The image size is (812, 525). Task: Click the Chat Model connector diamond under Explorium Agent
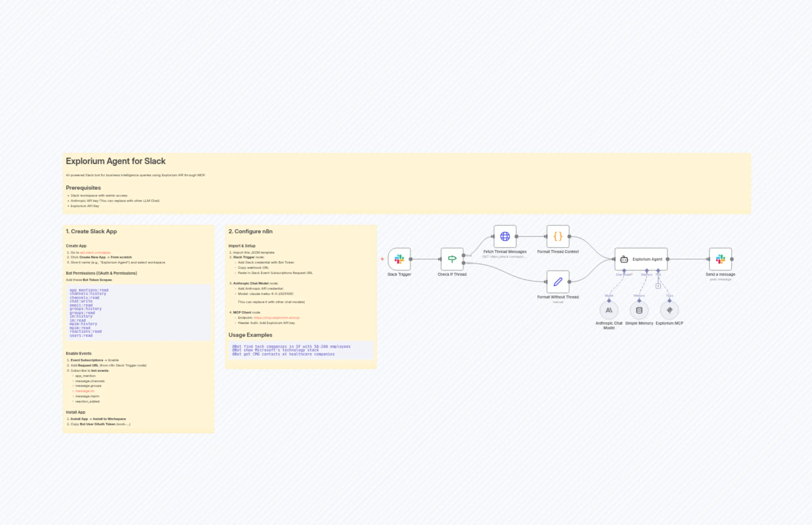pyautogui.click(x=624, y=270)
